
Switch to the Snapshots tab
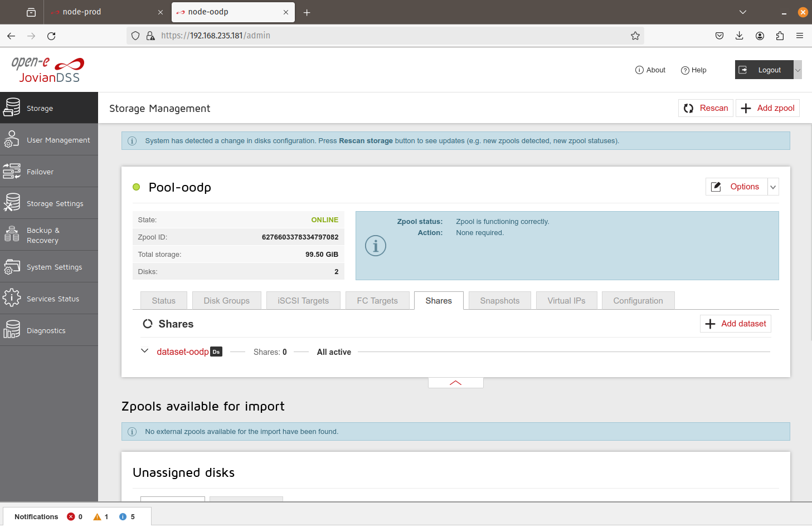point(500,301)
